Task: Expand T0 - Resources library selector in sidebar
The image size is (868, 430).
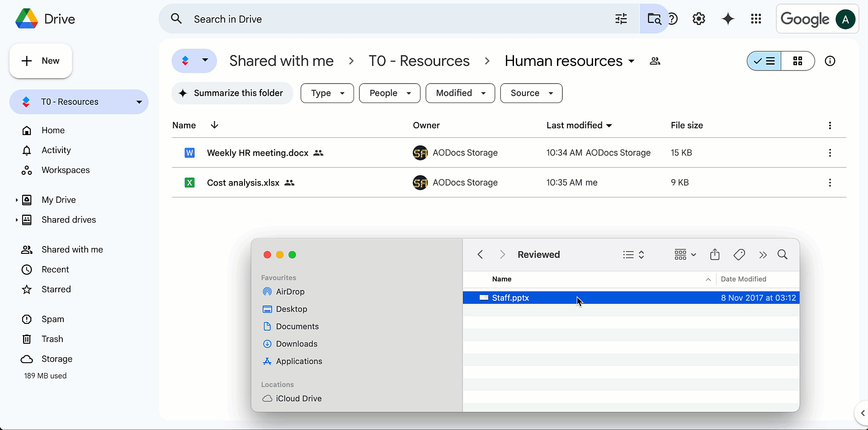Action: tap(139, 102)
